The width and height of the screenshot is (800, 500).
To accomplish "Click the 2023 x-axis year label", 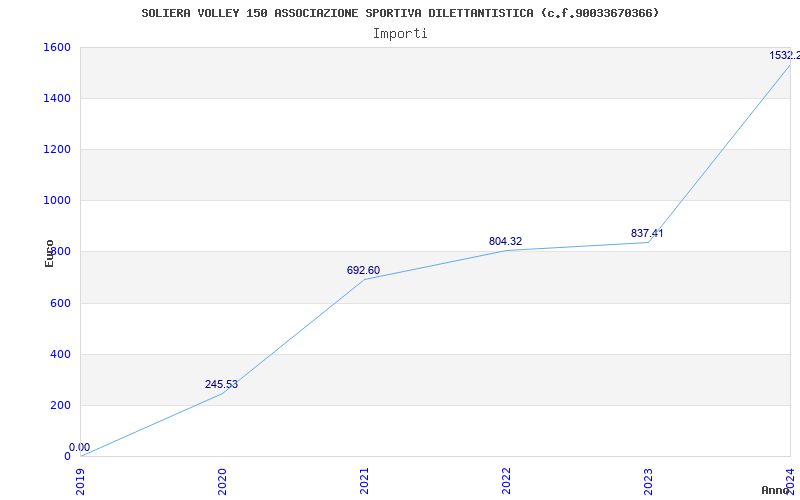I will click(647, 481).
